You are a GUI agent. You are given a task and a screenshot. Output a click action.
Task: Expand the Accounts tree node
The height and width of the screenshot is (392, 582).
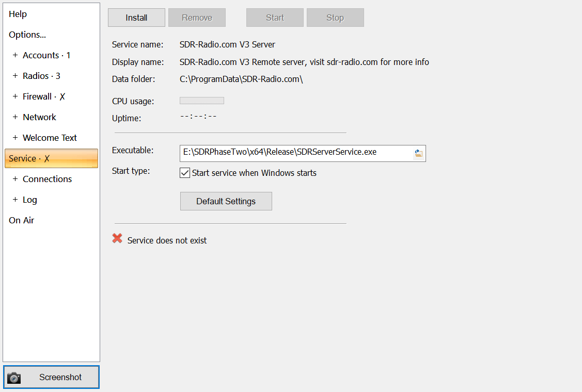point(15,55)
